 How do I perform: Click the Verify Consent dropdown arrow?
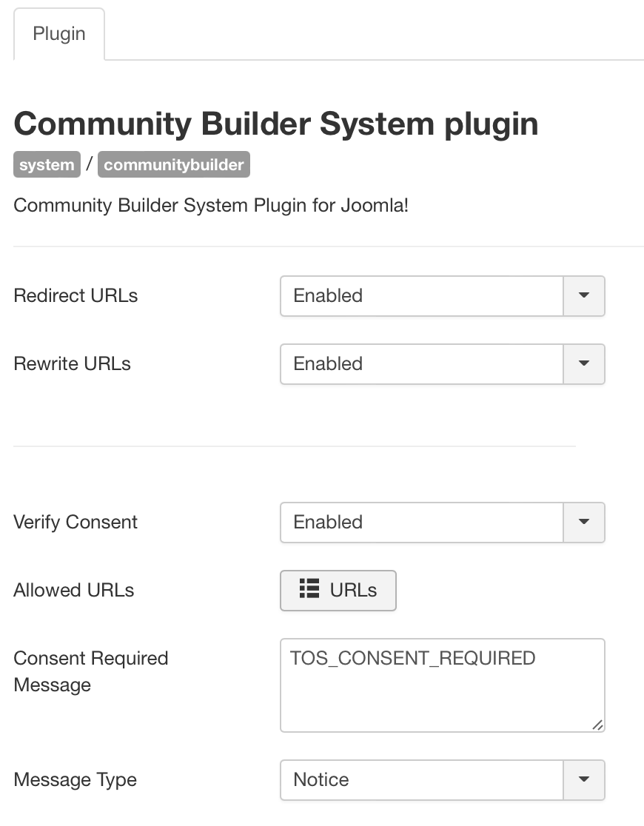tap(584, 522)
